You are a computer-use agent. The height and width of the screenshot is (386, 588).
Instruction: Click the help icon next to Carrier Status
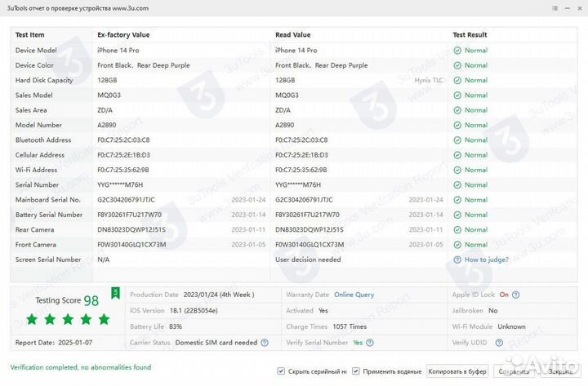(x=263, y=343)
